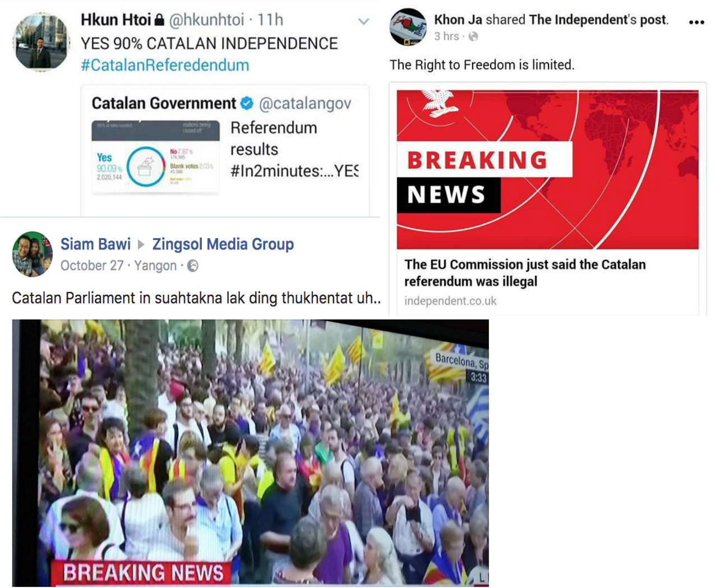Open the three-dot post options menu

coord(696,22)
